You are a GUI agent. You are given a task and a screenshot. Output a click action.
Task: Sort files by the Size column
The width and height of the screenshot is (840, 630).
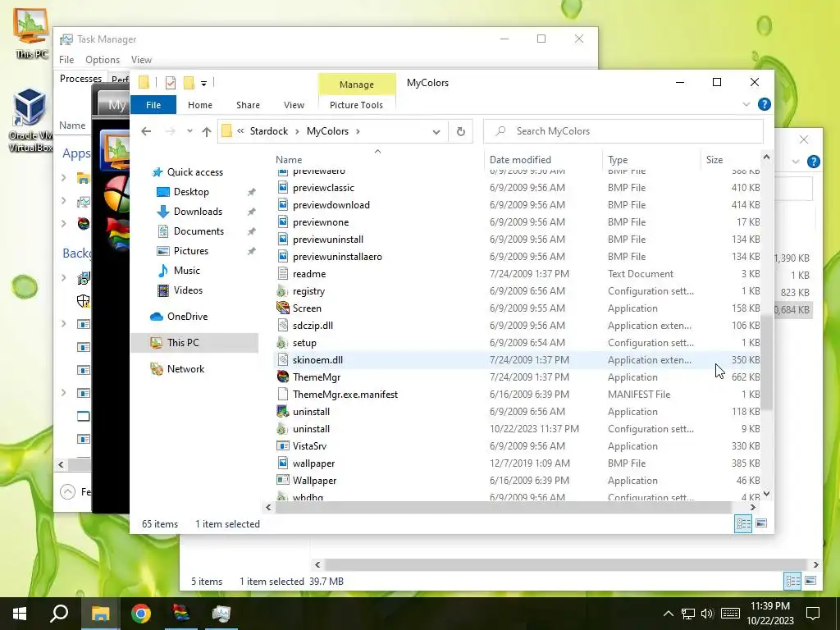tap(714, 160)
